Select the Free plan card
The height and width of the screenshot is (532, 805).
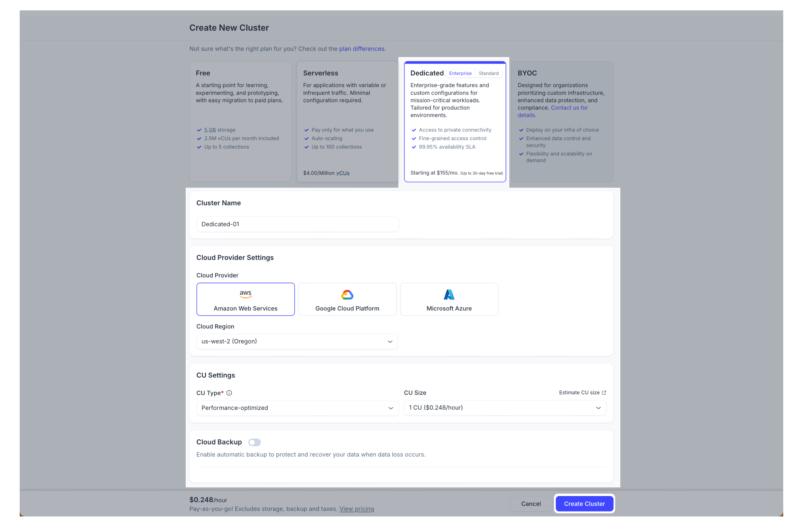[240, 122]
